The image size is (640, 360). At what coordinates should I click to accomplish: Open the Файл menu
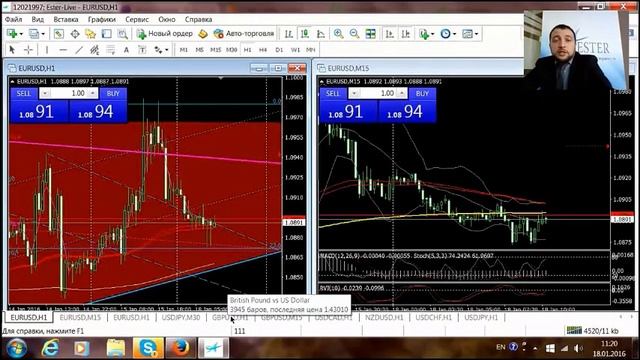point(13,19)
